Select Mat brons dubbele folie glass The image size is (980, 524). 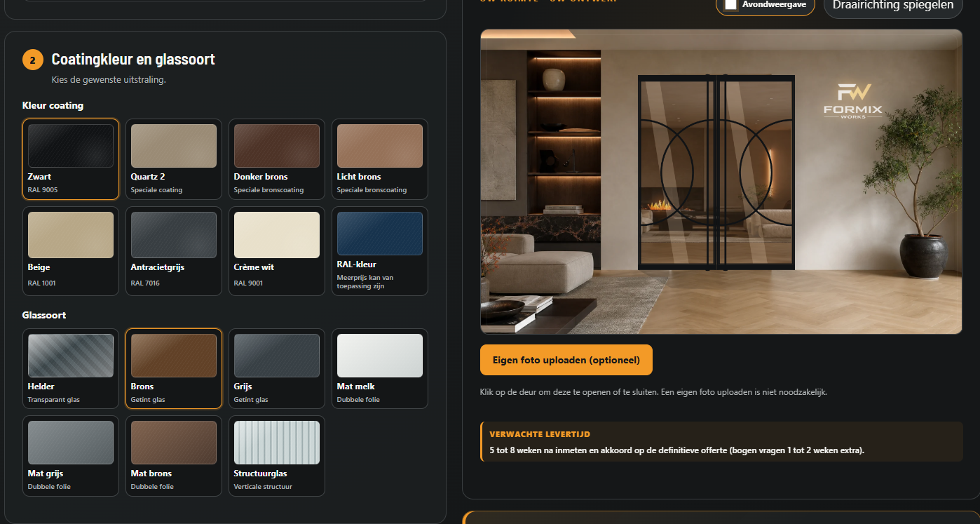[x=174, y=456]
